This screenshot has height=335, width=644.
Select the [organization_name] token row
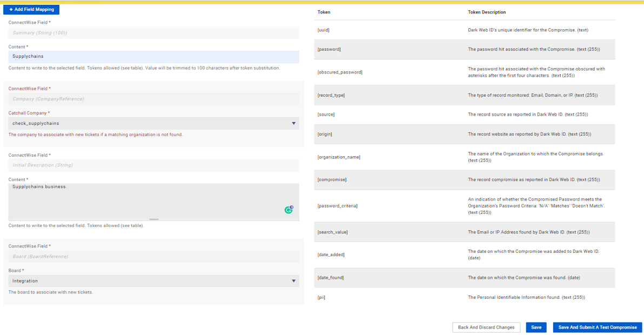click(339, 157)
